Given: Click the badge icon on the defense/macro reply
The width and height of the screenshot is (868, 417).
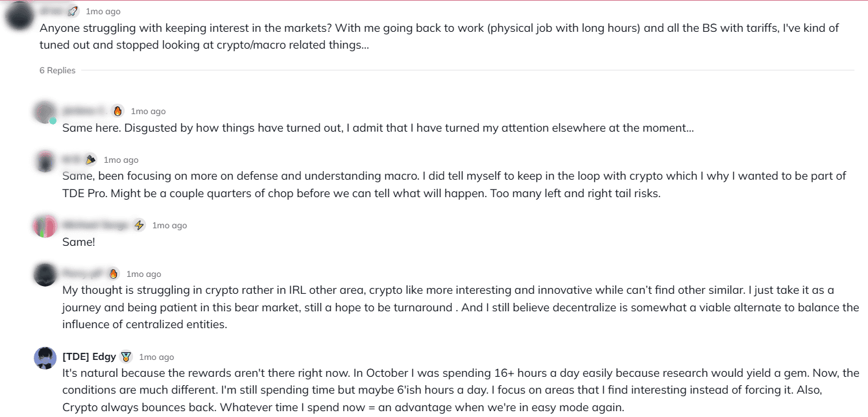Looking at the screenshot, I should pyautogui.click(x=91, y=160).
